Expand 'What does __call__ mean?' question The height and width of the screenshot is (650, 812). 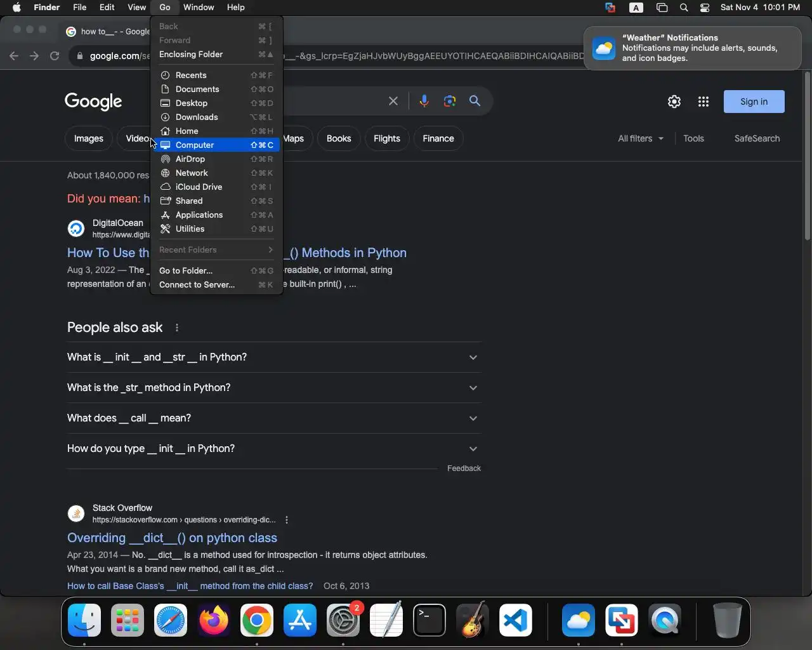pyautogui.click(x=274, y=418)
